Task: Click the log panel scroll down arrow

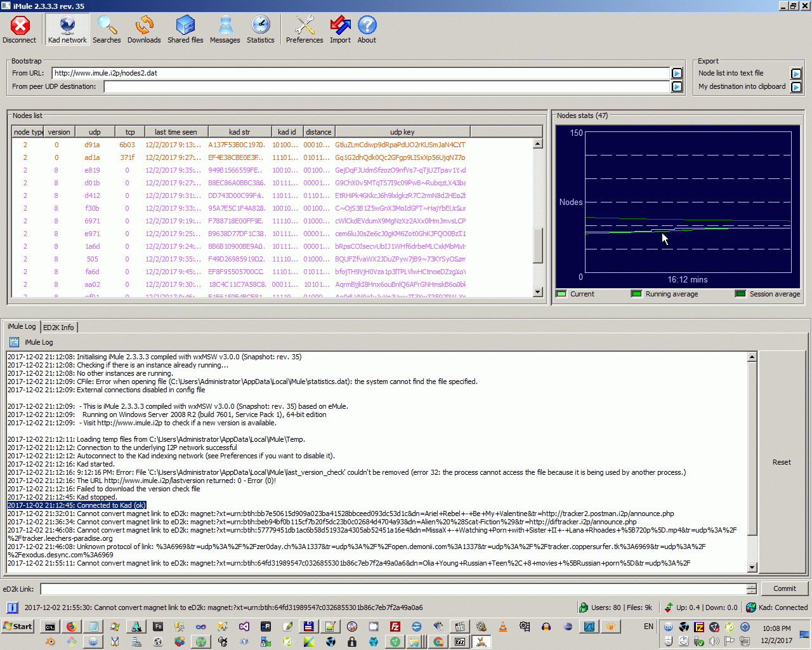Action: coord(752,567)
